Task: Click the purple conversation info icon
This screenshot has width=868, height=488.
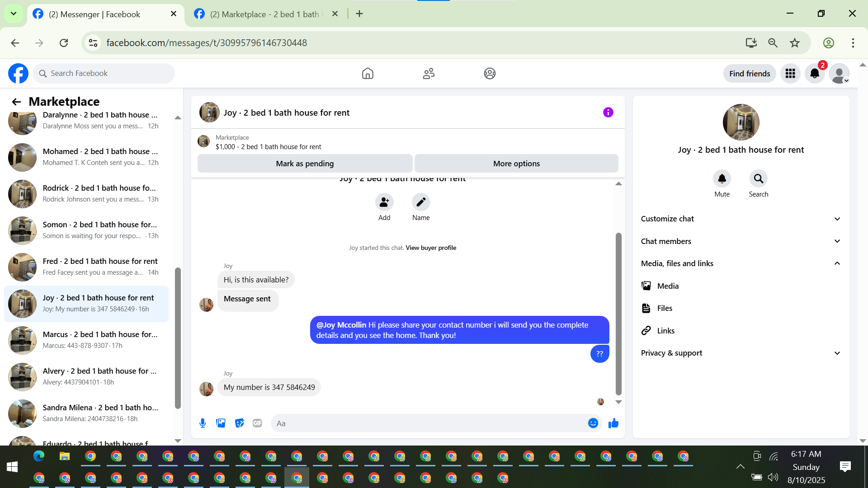Action: 608,113
